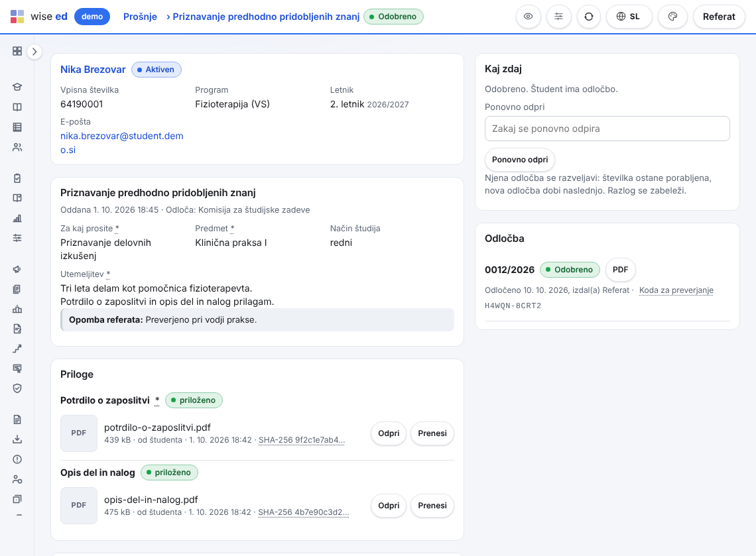Open the sliders settings button in top bar
This screenshot has height=556, width=756.
pos(559,17)
